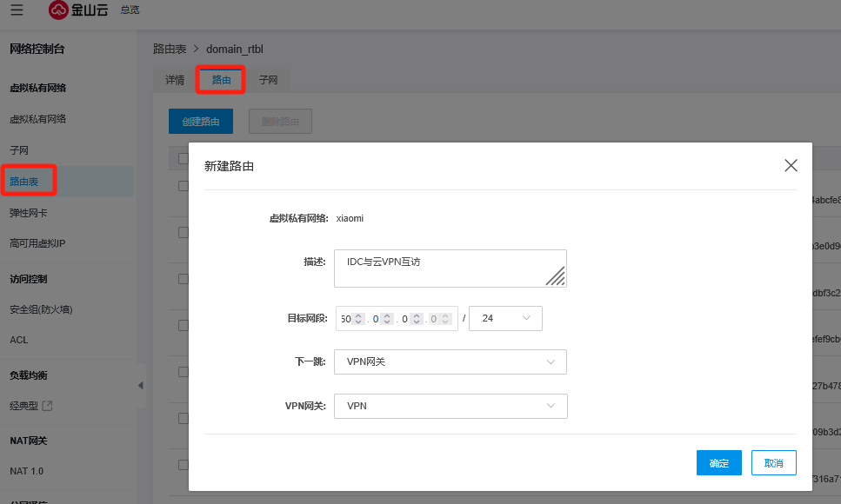Click the second octet stepper arrows
841x504 pixels.
[x=387, y=319]
